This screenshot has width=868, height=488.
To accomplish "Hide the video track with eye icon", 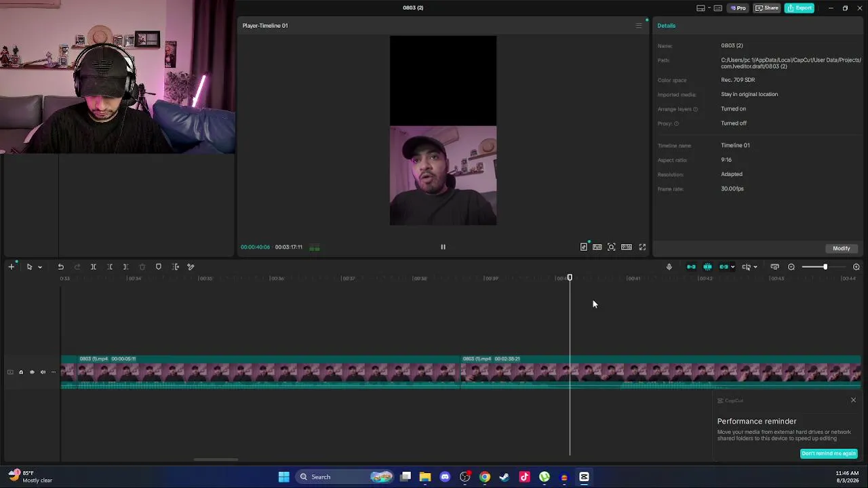I will click(x=32, y=372).
